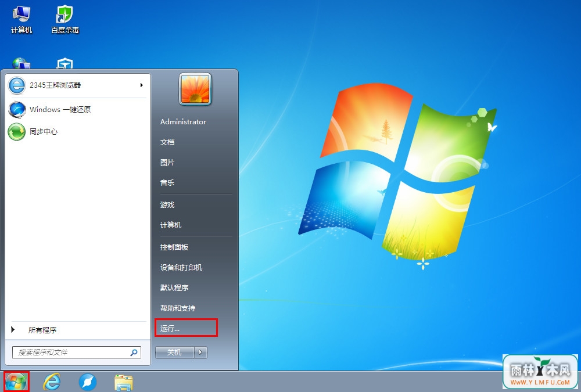Click the 关机 shutdown button
The width and height of the screenshot is (581, 392).
[174, 353]
